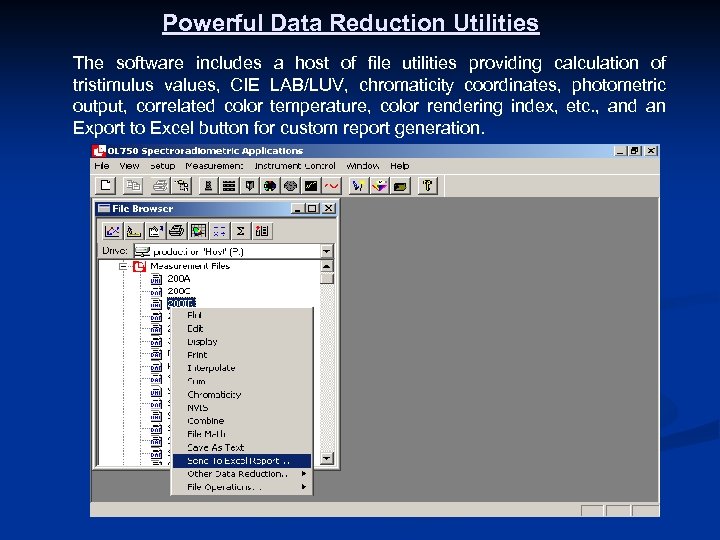Click the file list scroll up arrow
The width and height of the screenshot is (720, 540).
click(x=326, y=266)
